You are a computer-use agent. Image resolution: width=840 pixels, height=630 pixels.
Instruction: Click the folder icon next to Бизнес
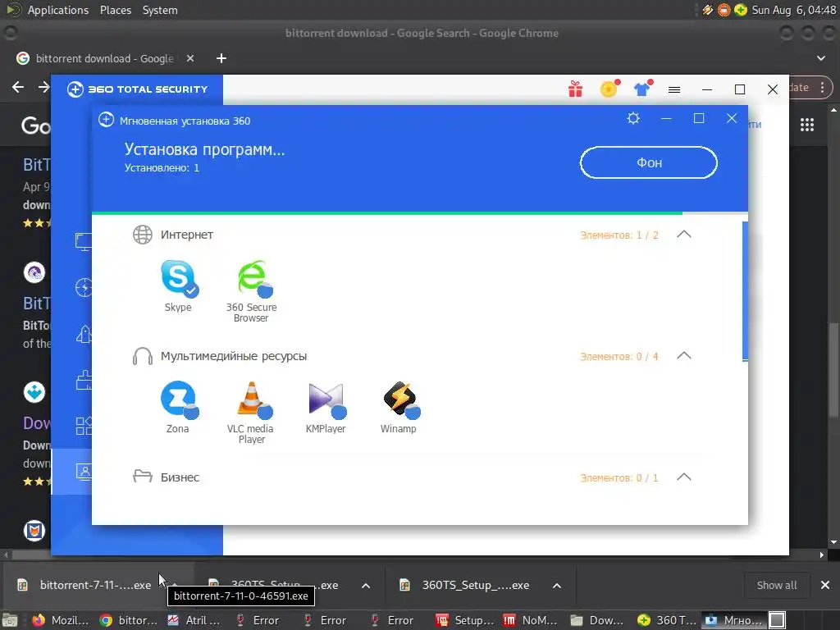click(x=143, y=477)
